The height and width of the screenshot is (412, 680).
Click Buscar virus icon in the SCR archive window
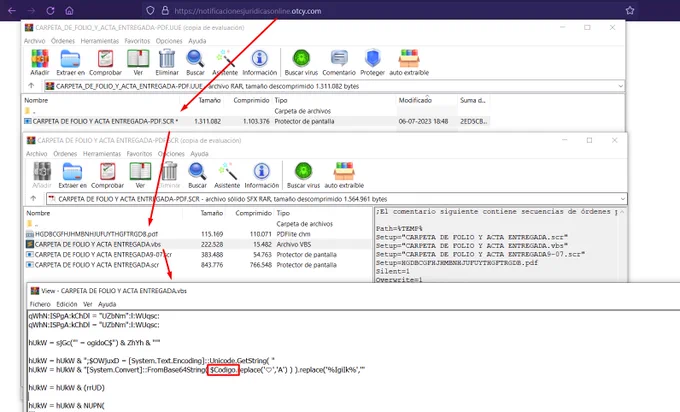coord(303,171)
